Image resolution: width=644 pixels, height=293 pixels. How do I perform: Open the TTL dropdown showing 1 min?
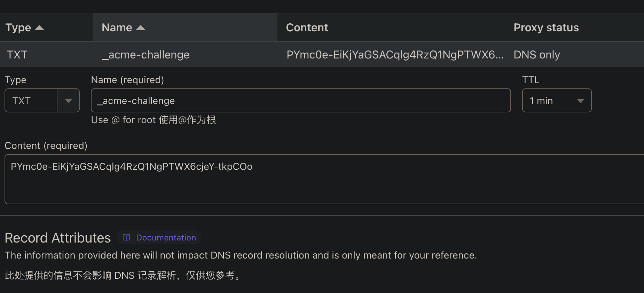pyautogui.click(x=557, y=101)
